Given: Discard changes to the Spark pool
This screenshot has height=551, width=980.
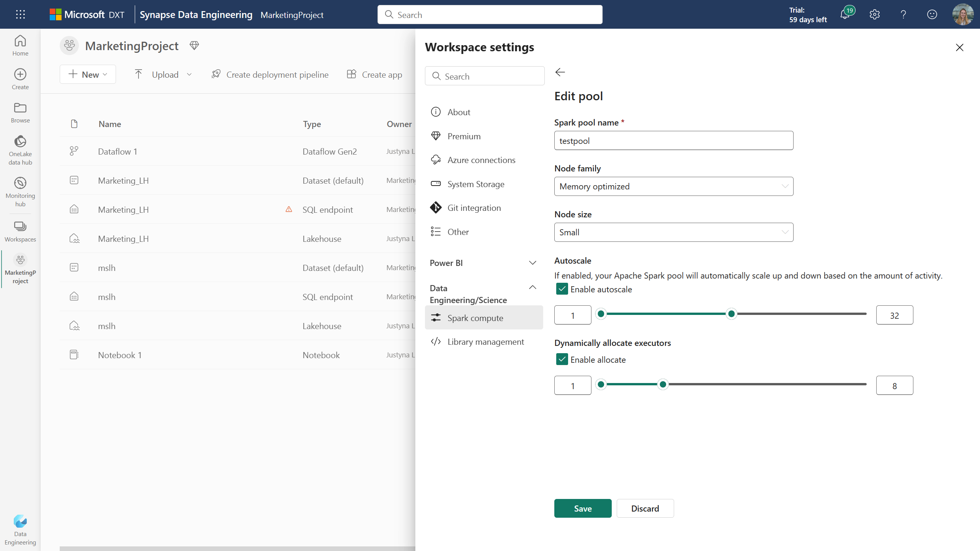Looking at the screenshot, I should click(645, 509).
